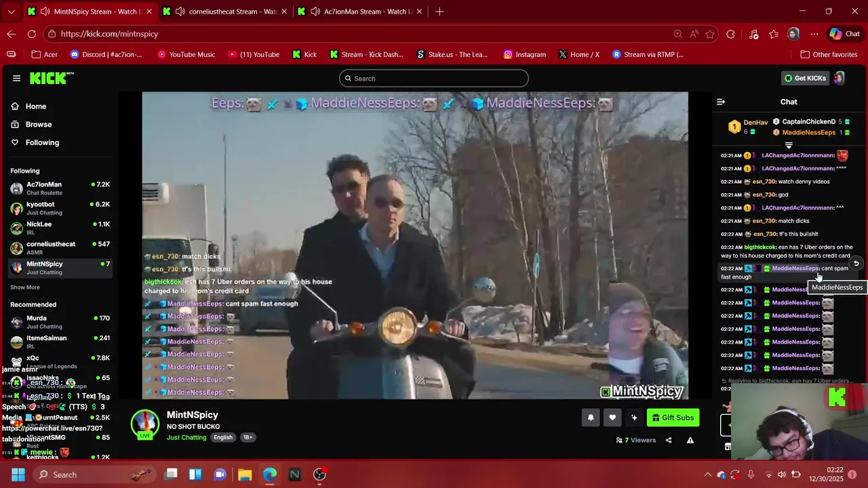Click the reply arrow on the bigthickcok message
The height and width of the screenshot is (488, 868).
(x=856, y=264)
